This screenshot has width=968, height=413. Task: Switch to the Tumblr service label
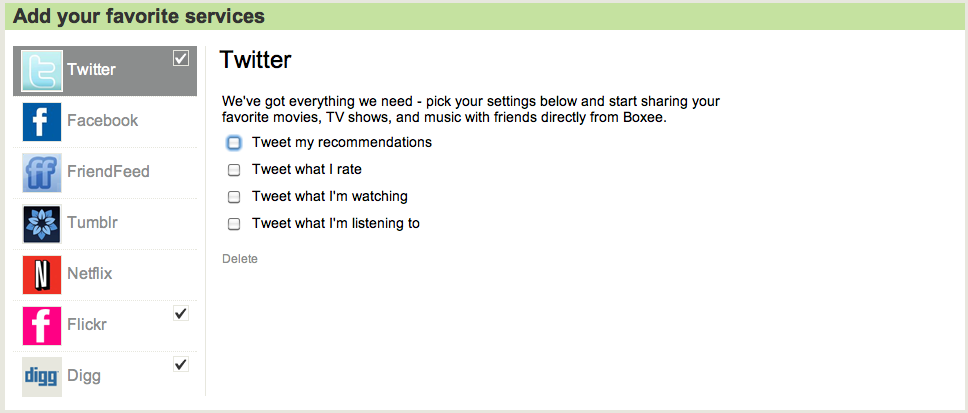(92, 223)
